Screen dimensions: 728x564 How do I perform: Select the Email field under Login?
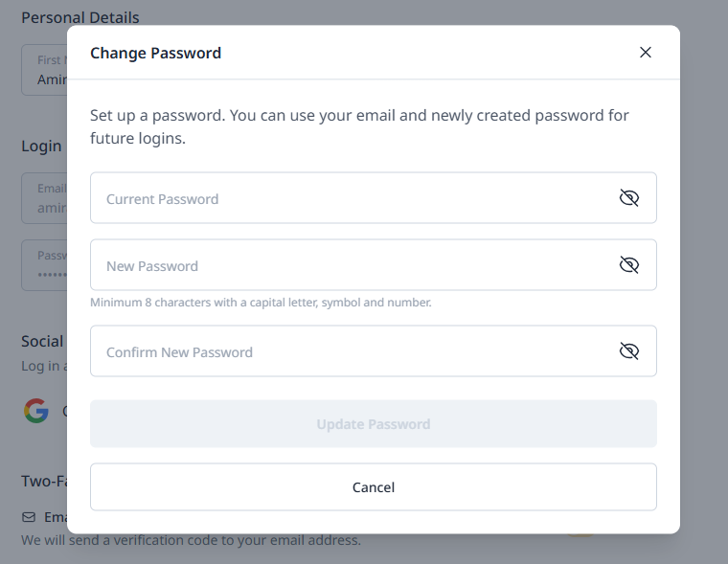[44, 198]
